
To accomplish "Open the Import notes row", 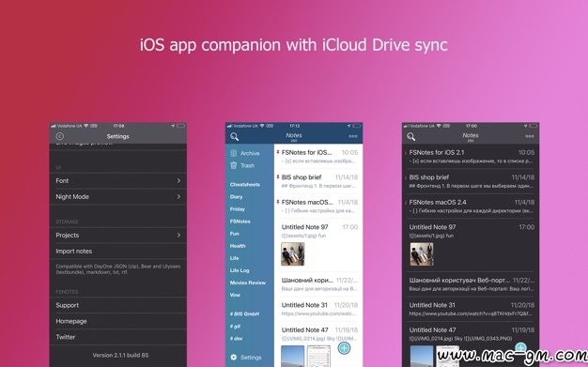I will (118, 252).
